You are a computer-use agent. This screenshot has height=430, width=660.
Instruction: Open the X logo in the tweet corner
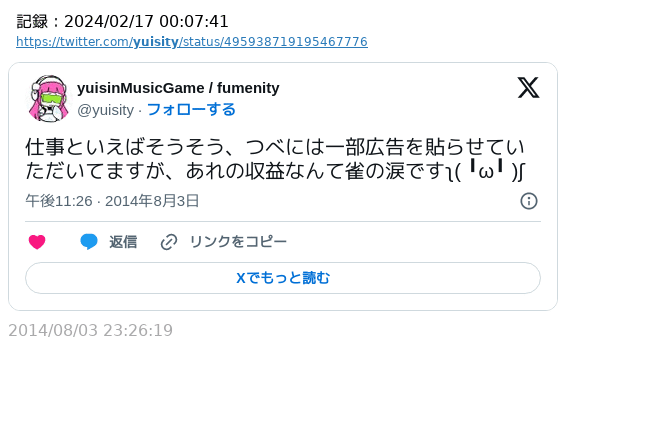(528, 88)
